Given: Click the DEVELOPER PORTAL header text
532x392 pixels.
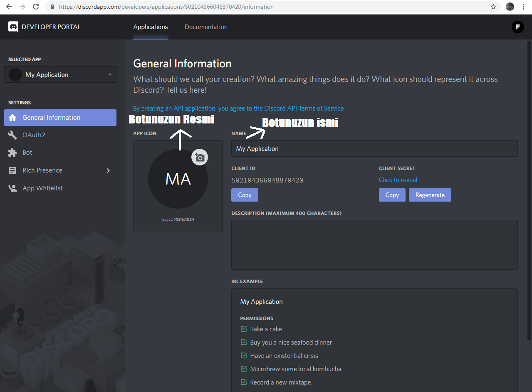Looking at the screenshot, I should coord(51,27).
